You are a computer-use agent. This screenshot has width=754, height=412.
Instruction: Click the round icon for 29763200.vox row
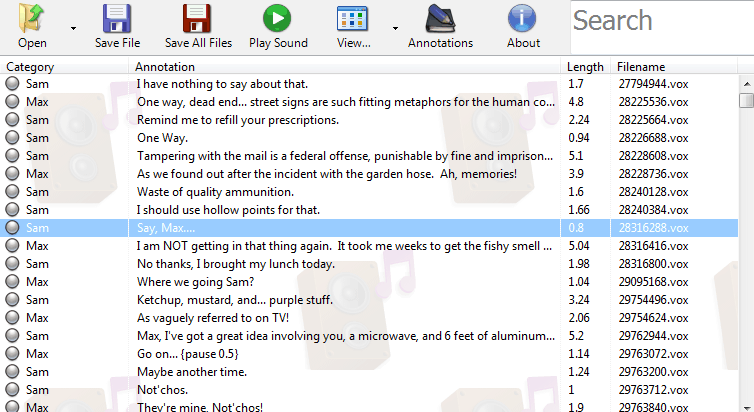(12, 372)
